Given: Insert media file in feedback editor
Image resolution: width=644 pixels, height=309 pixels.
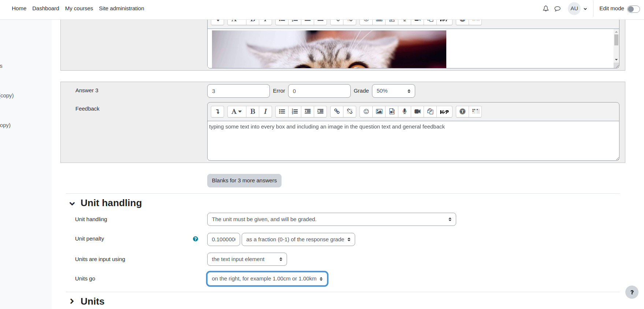Looking at the screenshot, I should [x=392, y=112].
